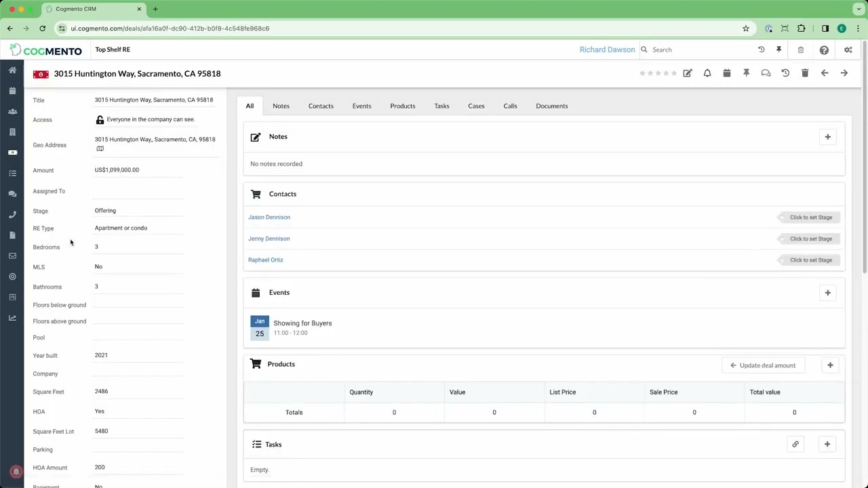Image resolution: width=868 pixels, height=488 pixels.
Task: Click the bell reminder icon in deal toolbar
Action: click(x=707, y=73)
